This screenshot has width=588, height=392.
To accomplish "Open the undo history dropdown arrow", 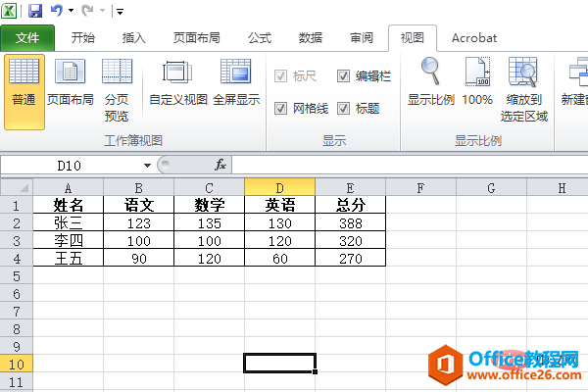I will (71, 11).
